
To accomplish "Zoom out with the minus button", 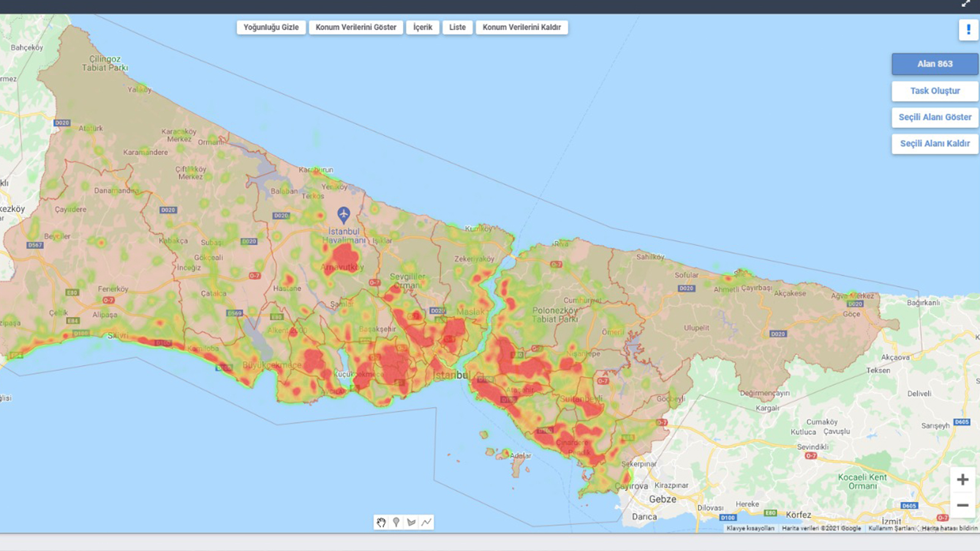I will [963, 505].
